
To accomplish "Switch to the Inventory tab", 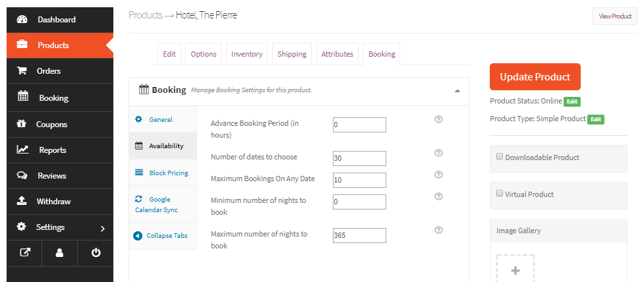I will coord(247,54).
